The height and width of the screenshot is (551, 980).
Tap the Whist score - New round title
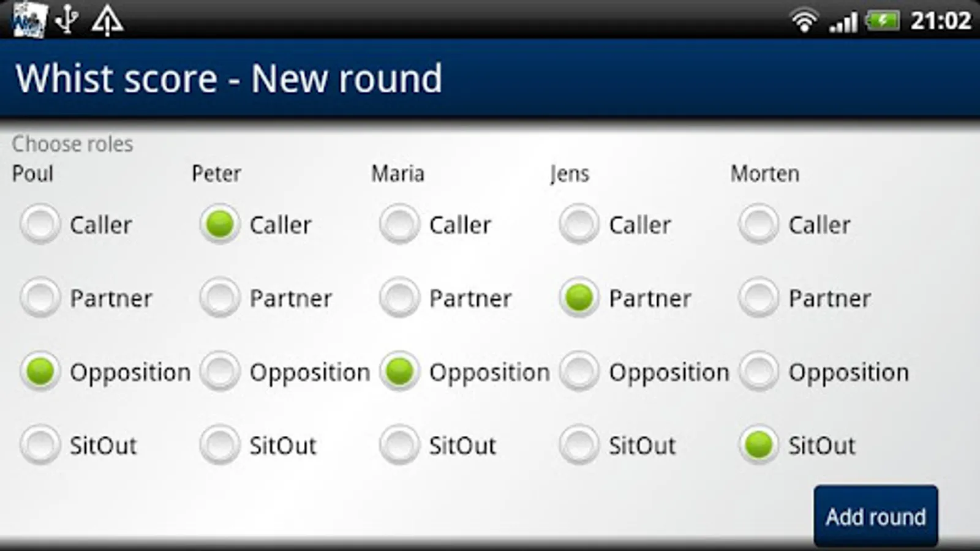(x=228, y=78)
